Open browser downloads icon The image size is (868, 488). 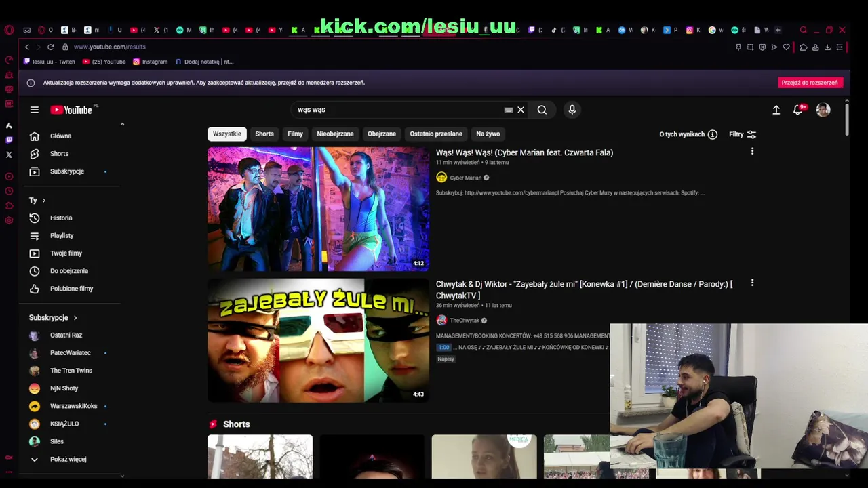point(827,47)
